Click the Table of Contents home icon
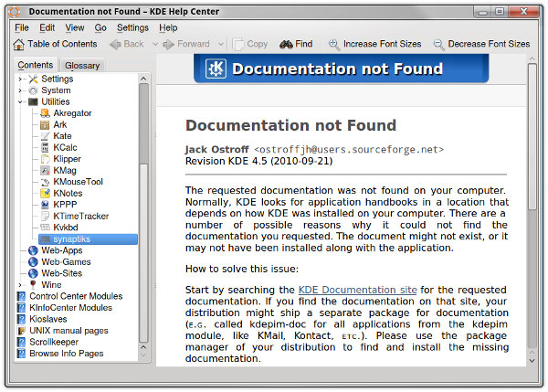 pos(18,44)
